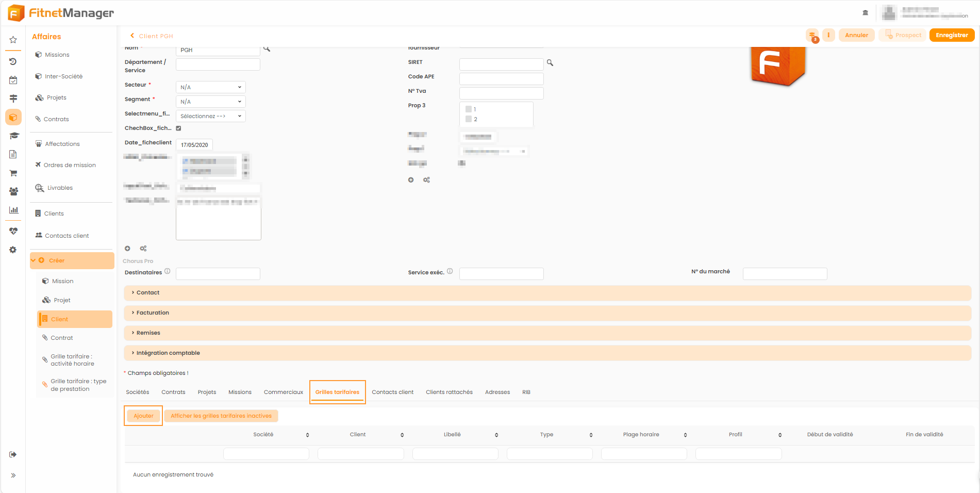Check option 1 in Prop 3
Viewport: 980px width, 493px height.
(x=469, y=109)
